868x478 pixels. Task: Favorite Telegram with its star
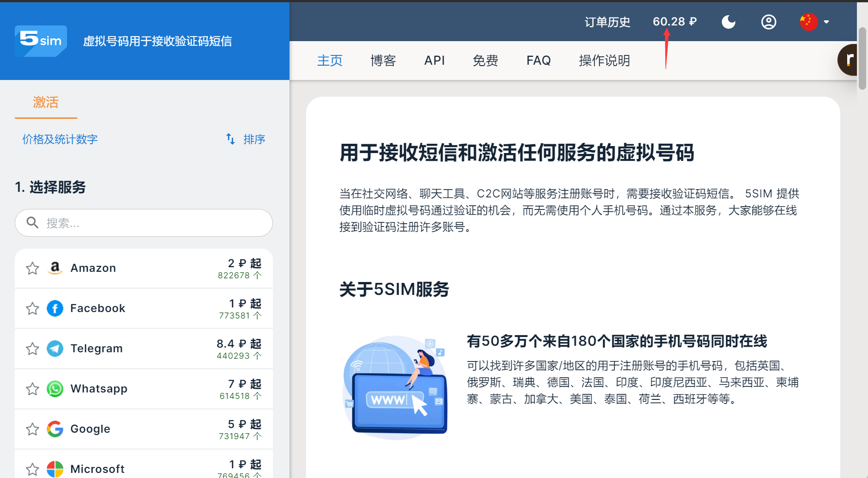tap(32, 349)
